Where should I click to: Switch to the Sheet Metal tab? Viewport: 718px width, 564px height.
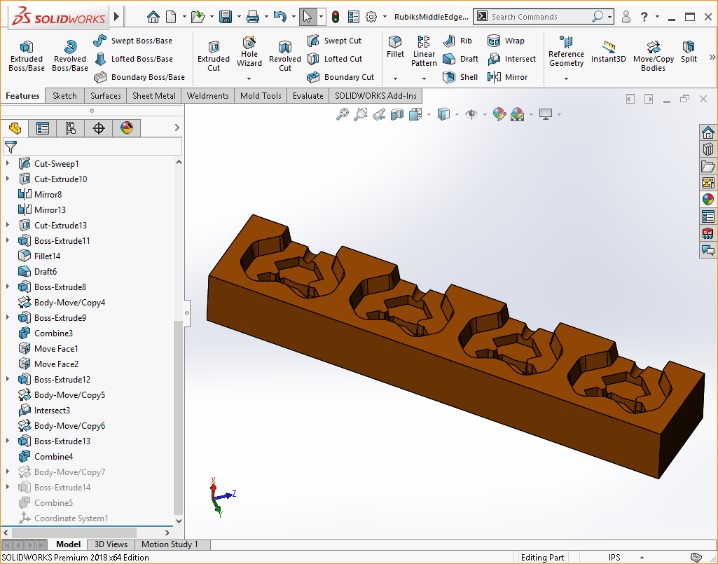[x=154, y=96]
